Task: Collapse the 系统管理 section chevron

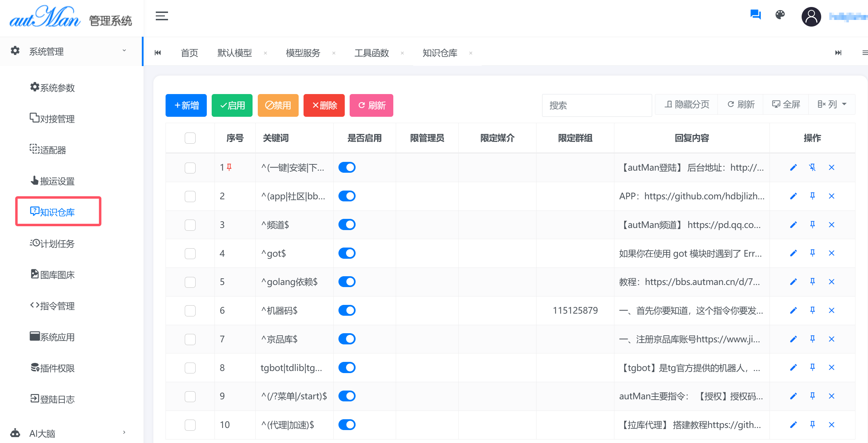Action: pyautogui.click(x=124, y=51)
